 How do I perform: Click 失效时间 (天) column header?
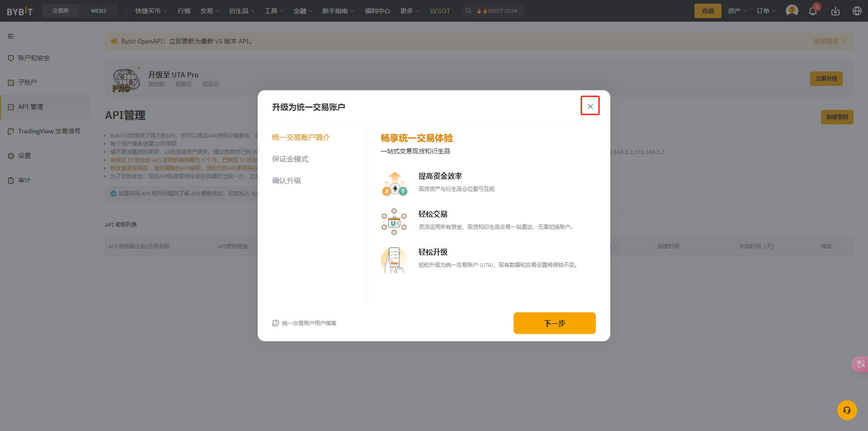(756, 246)
